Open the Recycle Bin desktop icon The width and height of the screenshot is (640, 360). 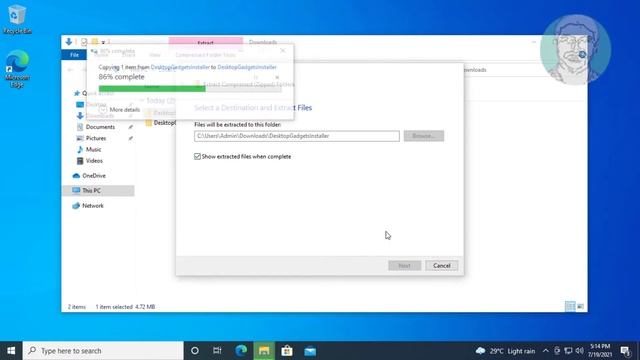click(16, 20)
